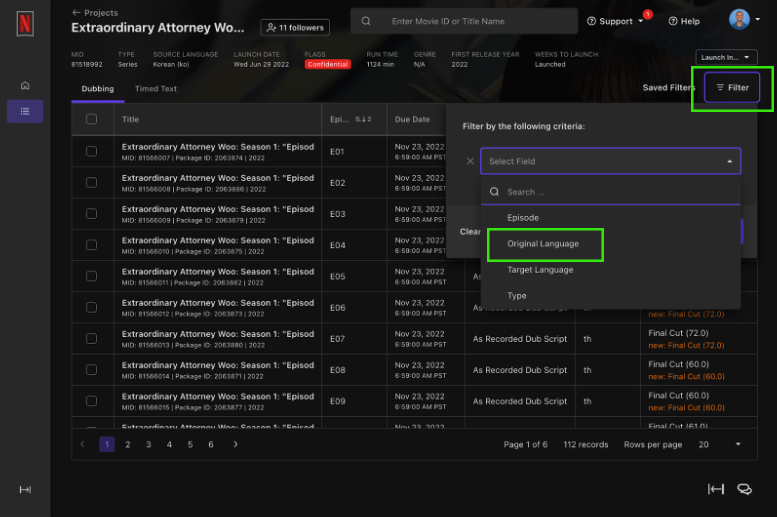Image resolution: width=777 pixels, height=517 pixels.
Task: Click the E09 episode cell
Action: coord(354,401)
